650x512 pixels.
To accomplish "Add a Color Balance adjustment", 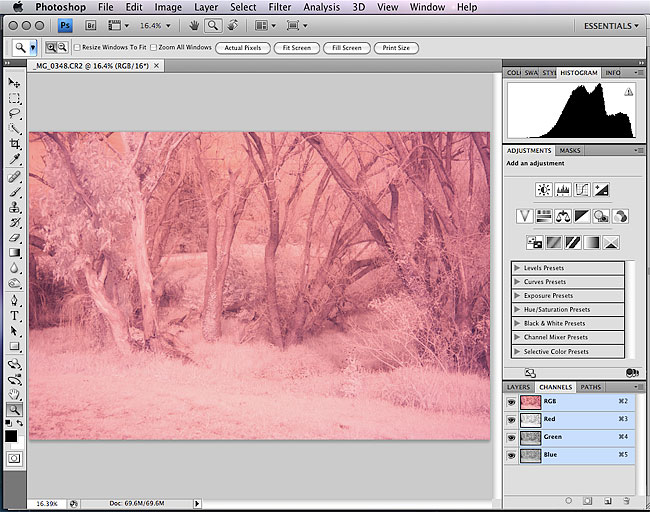I will (563, 215).
